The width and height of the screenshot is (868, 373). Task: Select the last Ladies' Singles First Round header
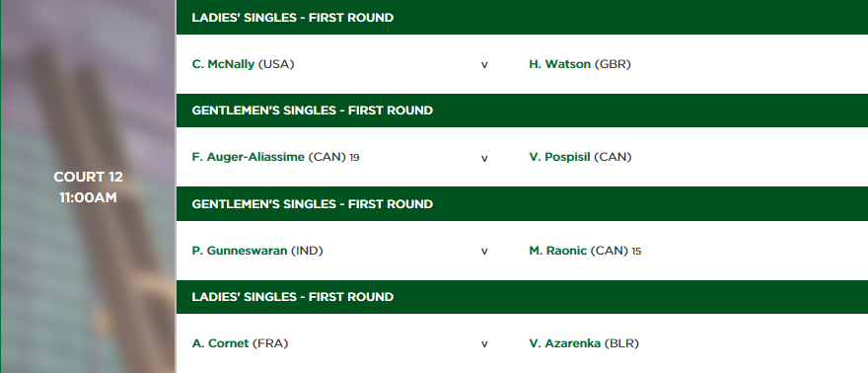click(522, 297)
